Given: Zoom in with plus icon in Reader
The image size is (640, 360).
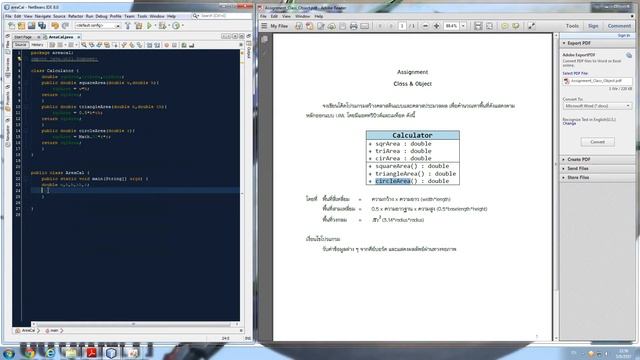Looking at the screenshot, I should click(436, 26).
